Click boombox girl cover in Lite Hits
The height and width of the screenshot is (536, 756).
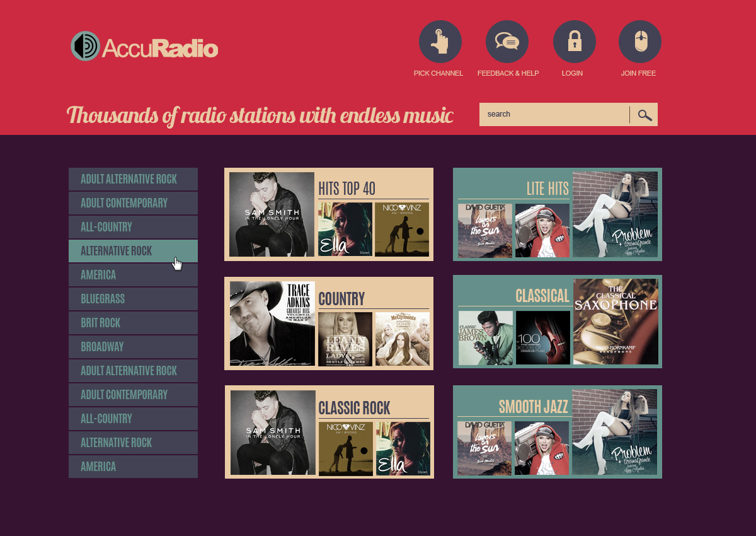click(542, 231)
